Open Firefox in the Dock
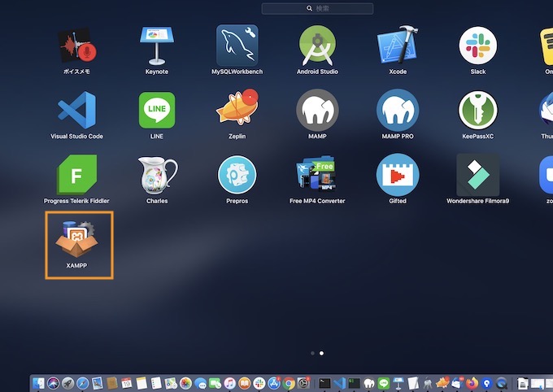Image resolution: width=553 pixels, height=392 pixels. 472,383
